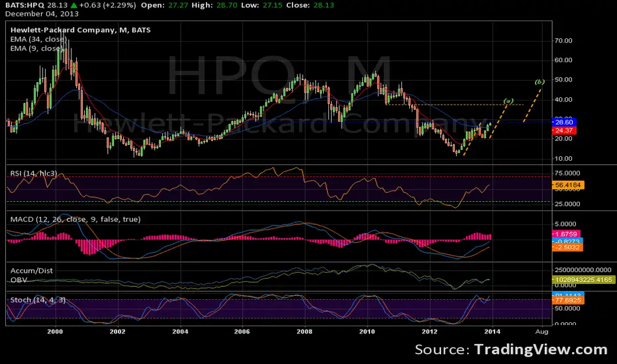Click the Open: 27.27 value
Viewport: 617px width, 364px height.
[164, 5]
